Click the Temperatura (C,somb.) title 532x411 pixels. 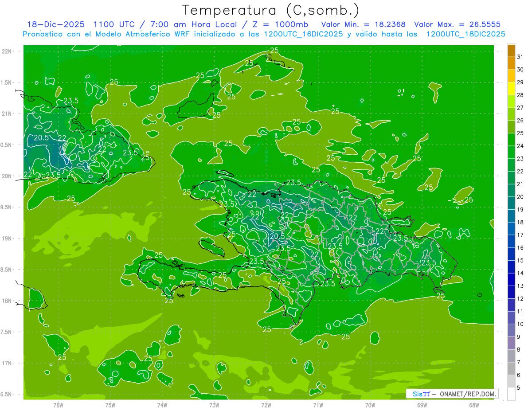pyautogui.click(x=270, y=10)
